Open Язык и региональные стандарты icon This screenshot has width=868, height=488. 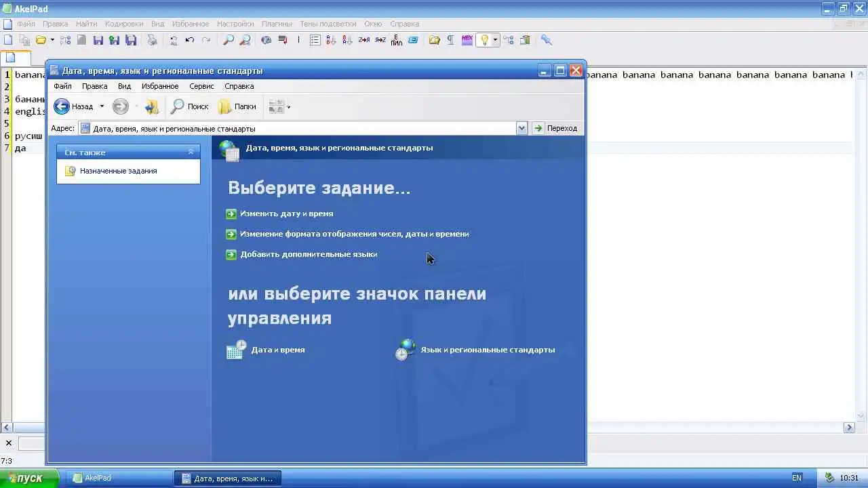(x=475, y=350)
